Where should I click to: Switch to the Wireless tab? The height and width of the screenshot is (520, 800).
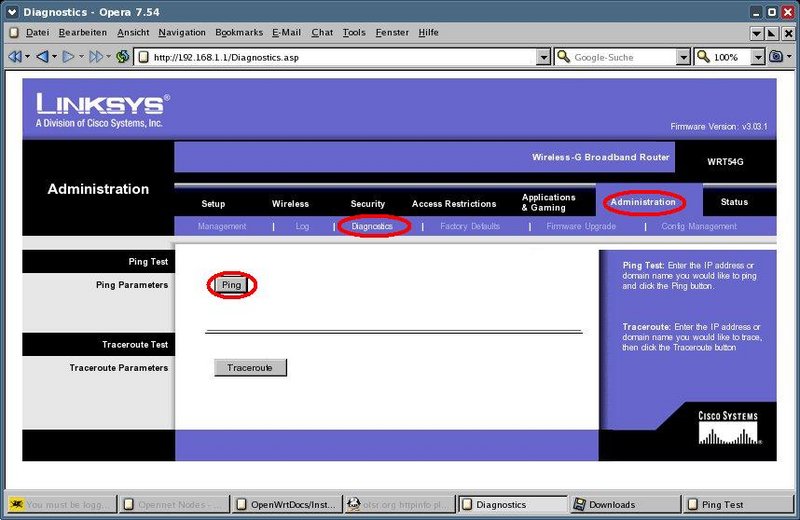coord(290,204)
